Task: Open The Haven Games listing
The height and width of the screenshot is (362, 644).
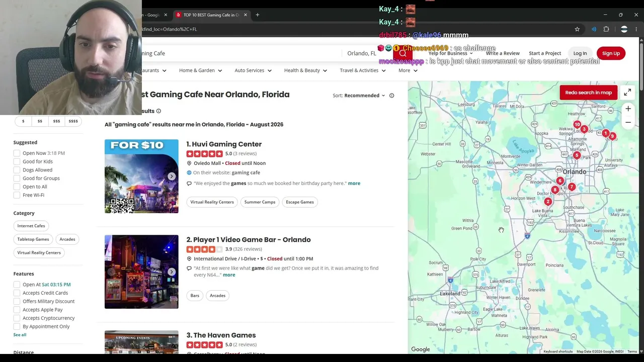Action: point(224,335)
